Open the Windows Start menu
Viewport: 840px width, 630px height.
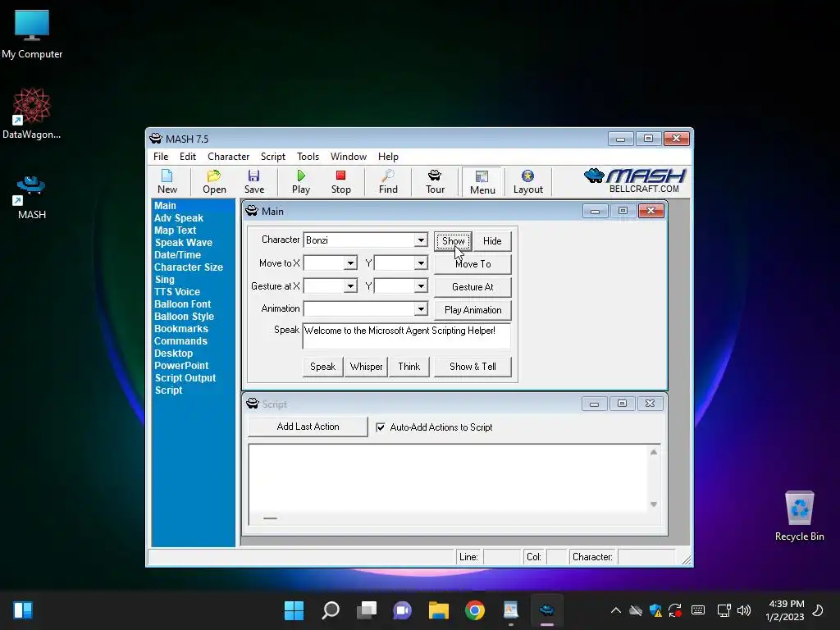click(294, 610)
